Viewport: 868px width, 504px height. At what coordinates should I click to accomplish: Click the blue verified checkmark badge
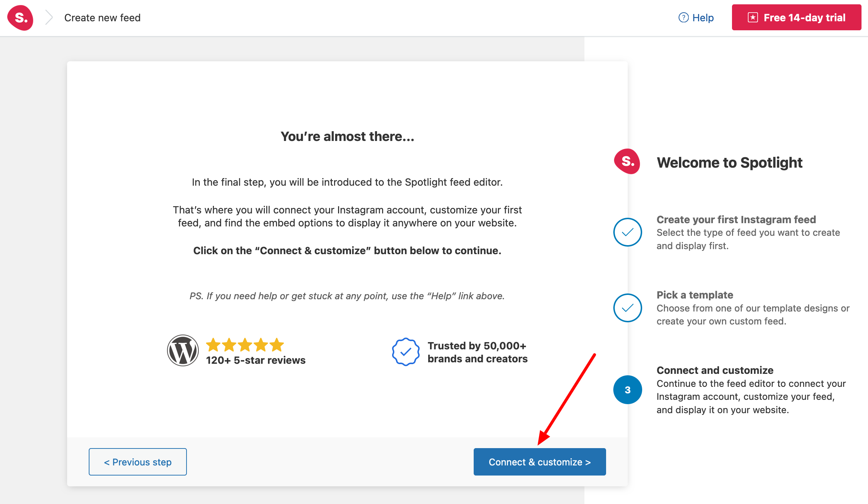406,352
